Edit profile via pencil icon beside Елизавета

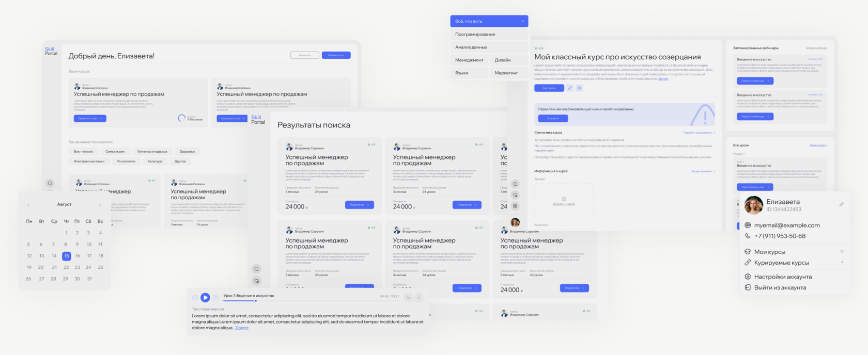841,204
